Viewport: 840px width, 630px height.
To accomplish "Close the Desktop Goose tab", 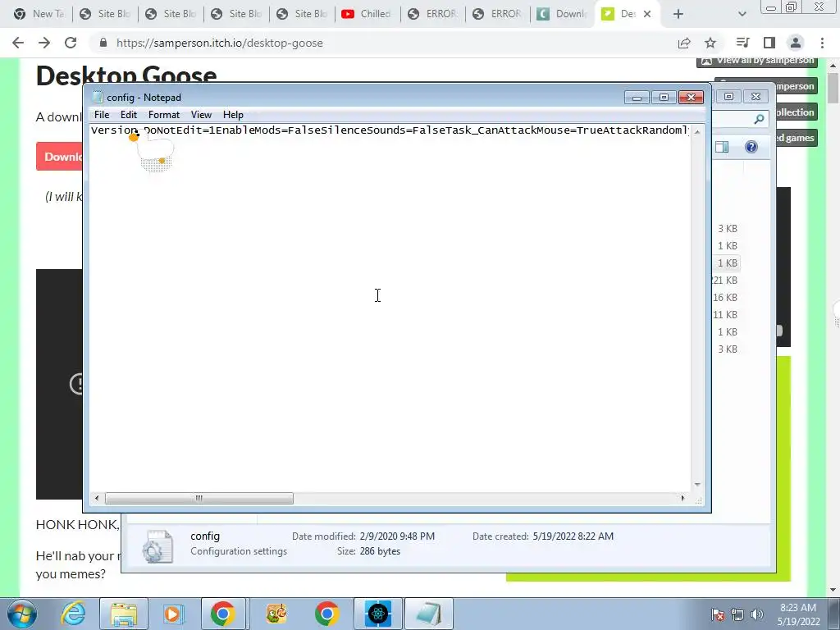I will click(x=647, y=14).
